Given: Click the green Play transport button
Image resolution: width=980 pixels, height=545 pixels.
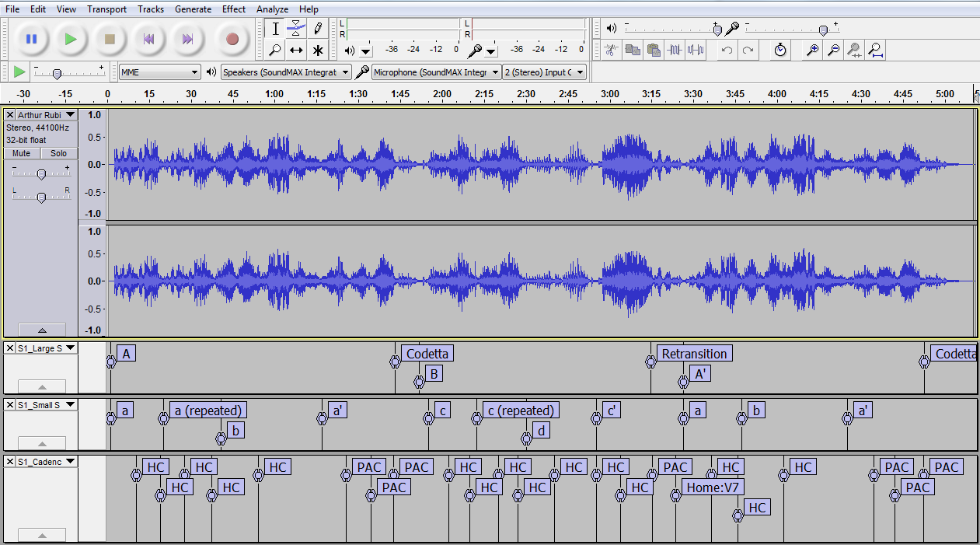Looking at the screenshot, I should click(x=71, y=39).
